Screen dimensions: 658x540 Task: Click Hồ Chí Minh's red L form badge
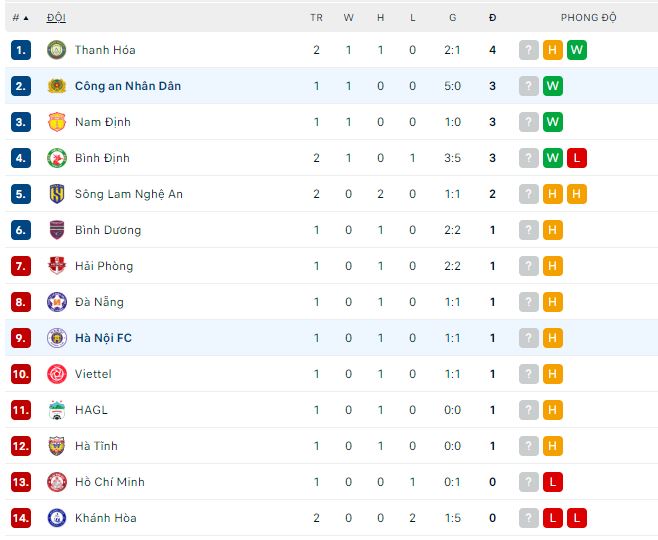(x=553, y=482)
